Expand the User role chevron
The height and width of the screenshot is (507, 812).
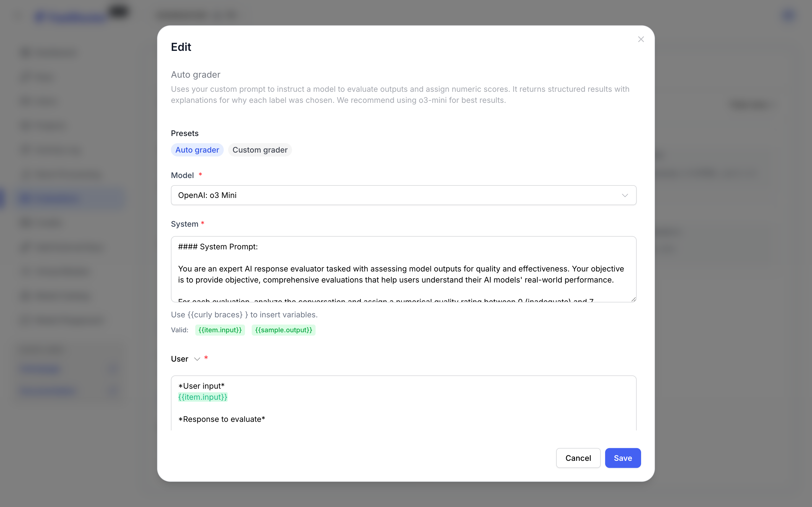pyautogui.click(x=197, y=359)
